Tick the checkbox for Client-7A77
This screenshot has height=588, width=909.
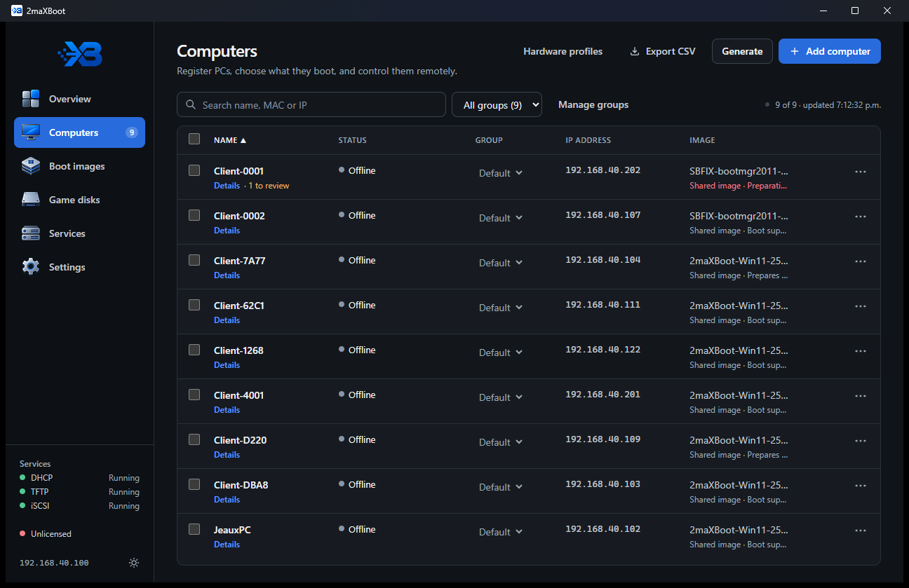pyautogui.click(x=194, y=260)
